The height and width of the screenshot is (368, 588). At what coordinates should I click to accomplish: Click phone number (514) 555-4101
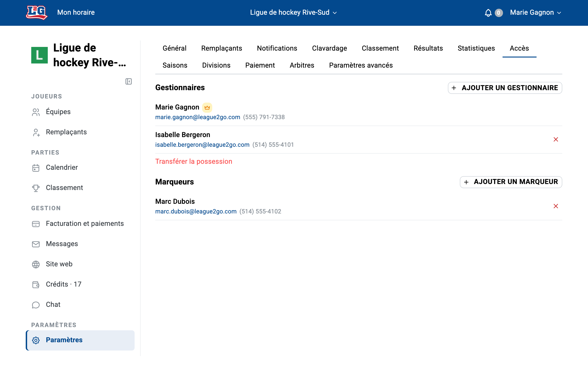click(x=273, y=145)
